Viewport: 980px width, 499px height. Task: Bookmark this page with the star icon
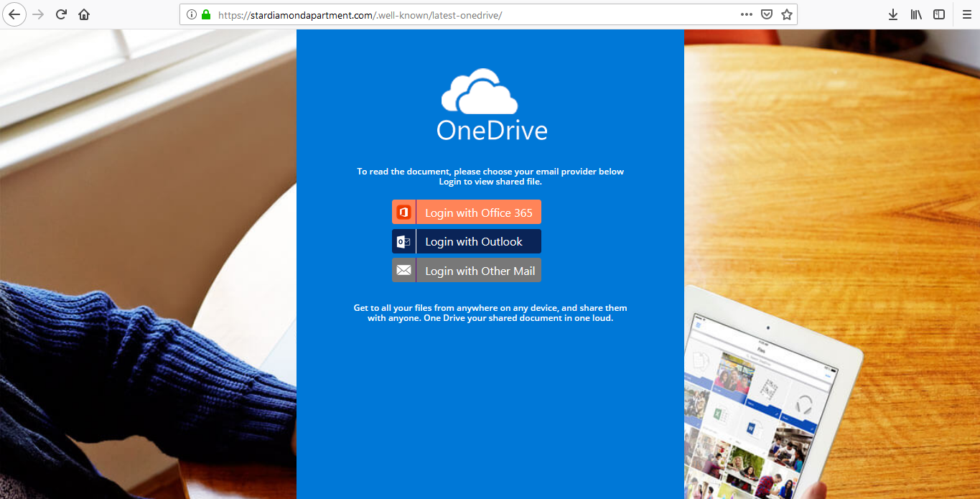[x=787, y=14]
